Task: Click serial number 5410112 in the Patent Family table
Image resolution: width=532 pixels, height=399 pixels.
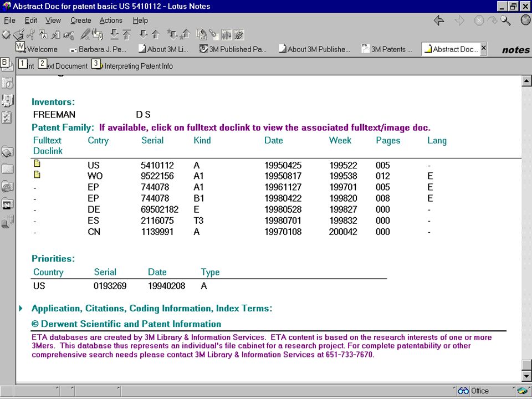Action: point(157,165)
